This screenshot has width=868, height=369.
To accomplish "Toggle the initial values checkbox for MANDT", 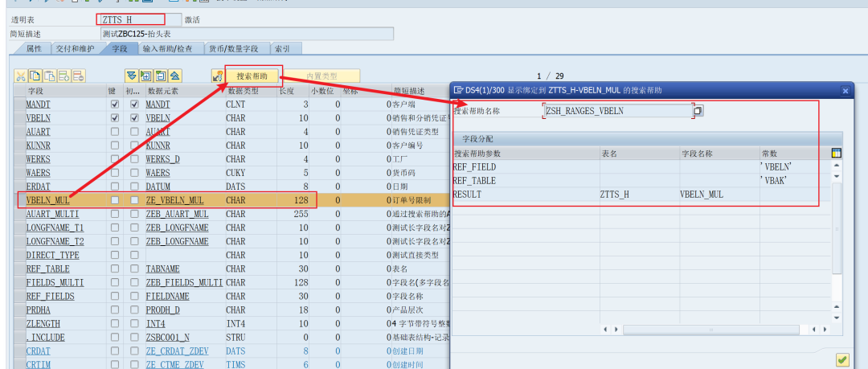I will coord(134,105).
